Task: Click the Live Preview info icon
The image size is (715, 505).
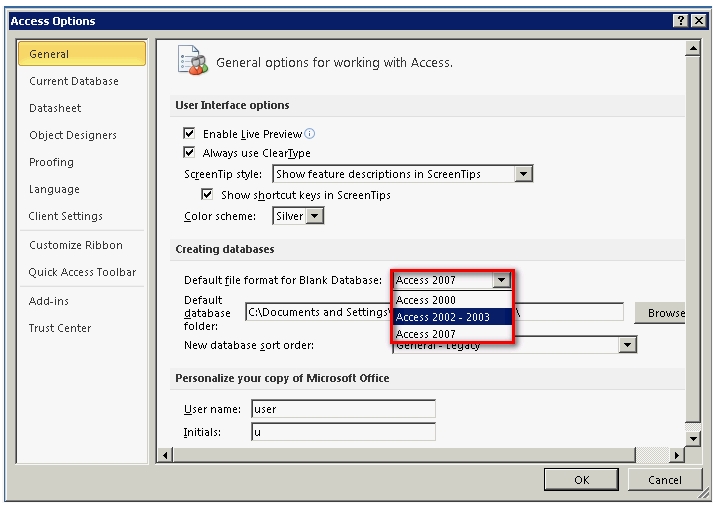Action: [x=310, y=134]
